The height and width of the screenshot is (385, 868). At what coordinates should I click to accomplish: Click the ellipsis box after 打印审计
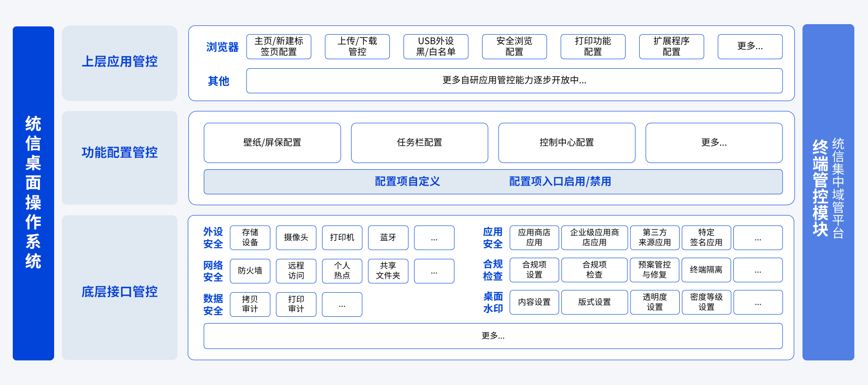click(342, 304)
